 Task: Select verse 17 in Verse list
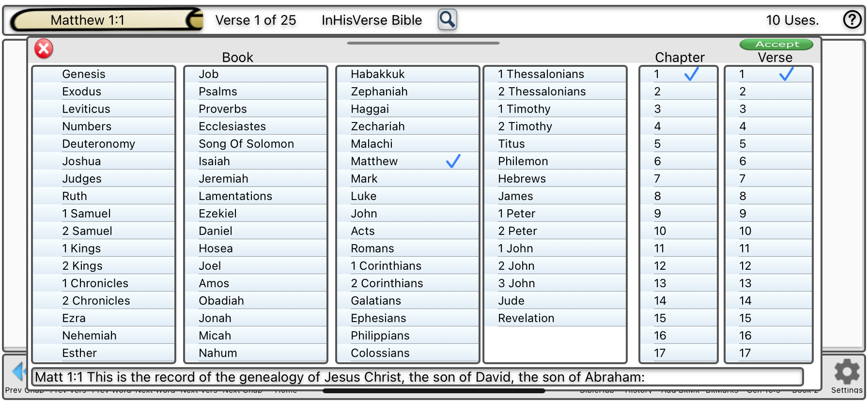pos(768,353)
